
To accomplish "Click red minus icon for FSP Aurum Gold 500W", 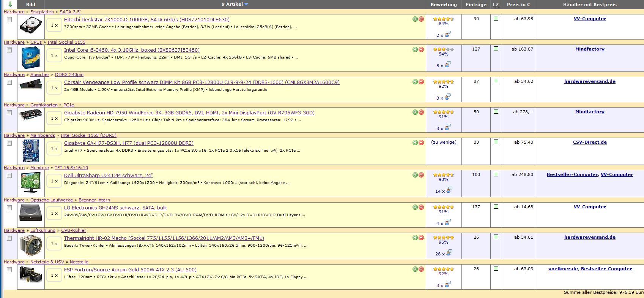I will [421, 269].
